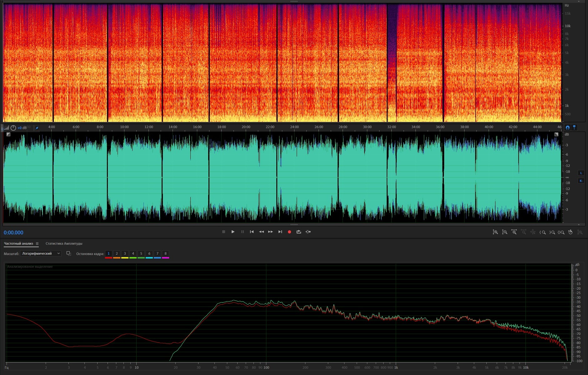Click the Reset Zoom icon
Image resolution: width=588 pixels, height=375 pixels.
570,232
